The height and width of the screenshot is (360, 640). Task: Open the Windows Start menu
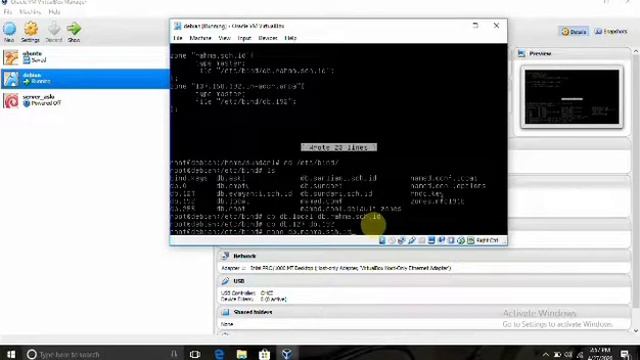(11, 354)
